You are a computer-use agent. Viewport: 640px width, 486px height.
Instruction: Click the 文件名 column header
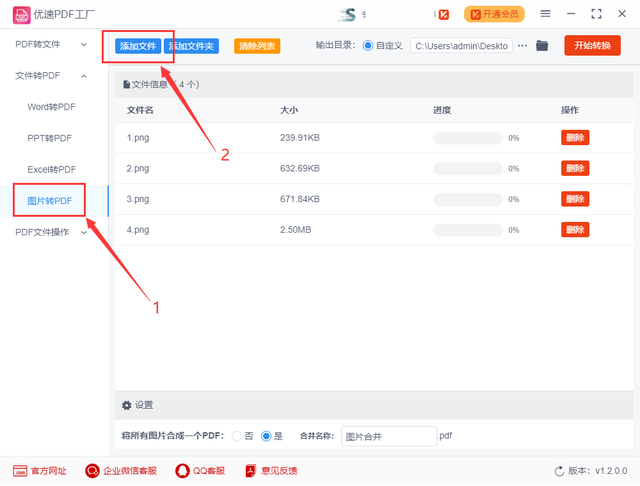coord(140,110)
